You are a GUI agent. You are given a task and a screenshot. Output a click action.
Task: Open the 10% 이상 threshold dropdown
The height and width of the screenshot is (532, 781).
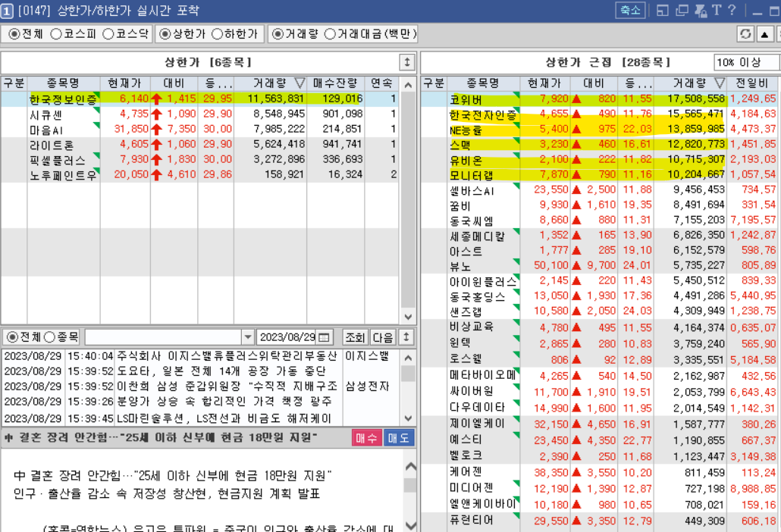745,63
